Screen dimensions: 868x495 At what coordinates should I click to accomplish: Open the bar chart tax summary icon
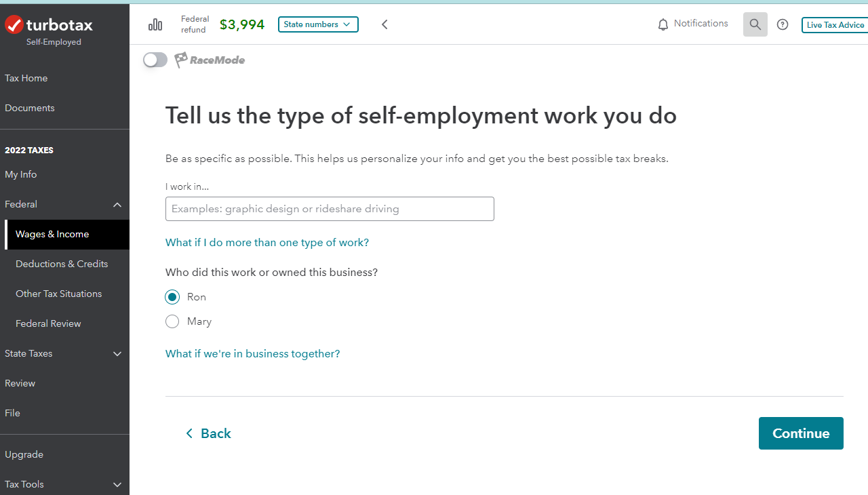(x=155, y=25)
